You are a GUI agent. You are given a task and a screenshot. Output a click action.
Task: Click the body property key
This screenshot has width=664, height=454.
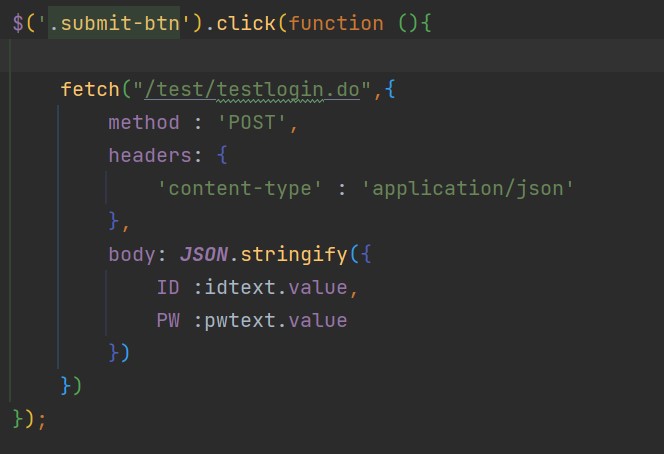click(x=132, y=255)
